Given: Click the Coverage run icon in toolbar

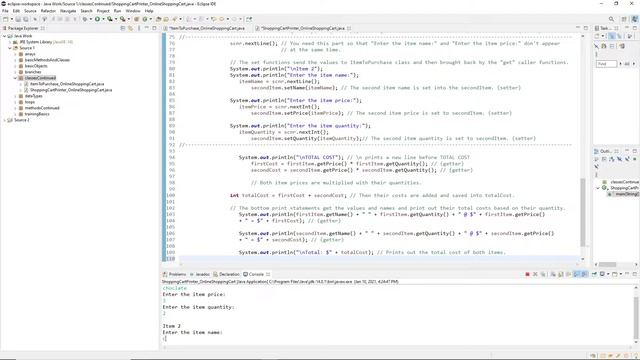Looking at the screenshot, I should pos(109,19).
